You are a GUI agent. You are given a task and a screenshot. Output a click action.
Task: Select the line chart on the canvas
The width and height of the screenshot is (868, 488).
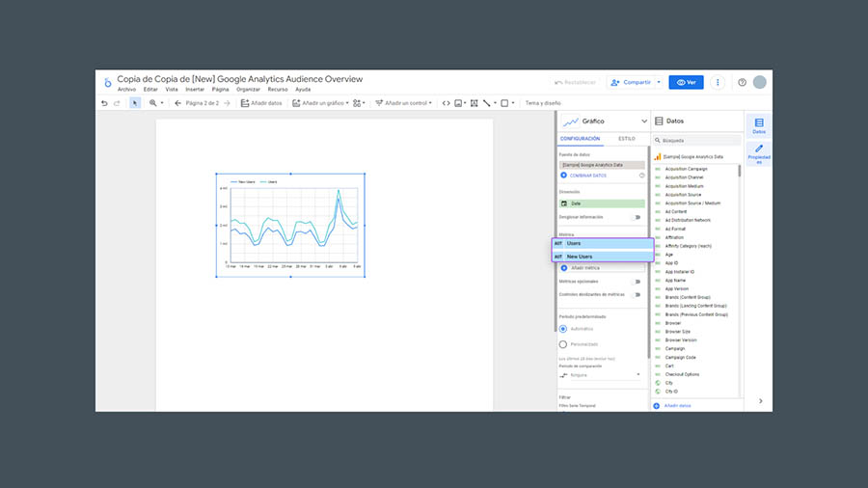click(290, 225)
